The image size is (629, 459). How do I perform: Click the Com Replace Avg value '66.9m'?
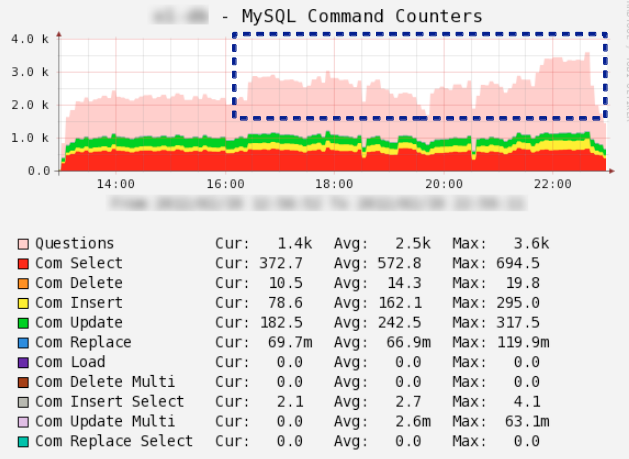pos(408,342)
